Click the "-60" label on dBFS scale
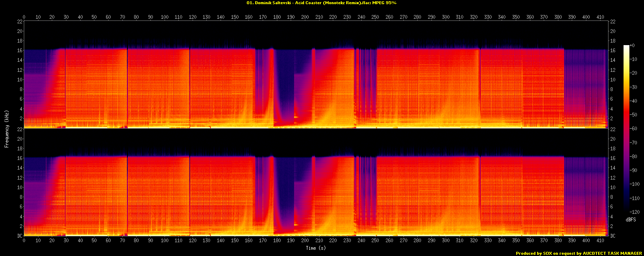This screenshot has width=644, height=256. click(x=632, y=129)
